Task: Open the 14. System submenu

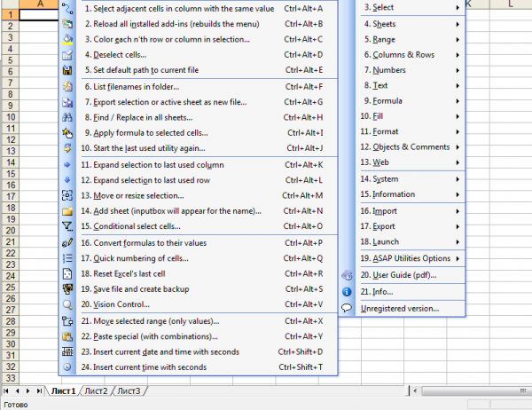Action: 411,179
